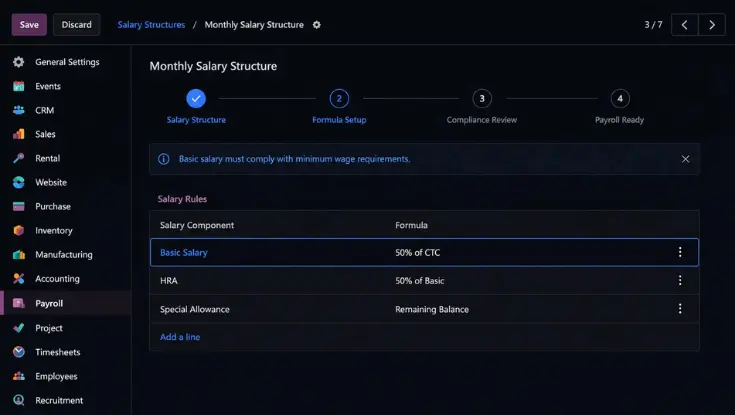
Task: Open the Project checkmark icon
Action: click(19, 328)
